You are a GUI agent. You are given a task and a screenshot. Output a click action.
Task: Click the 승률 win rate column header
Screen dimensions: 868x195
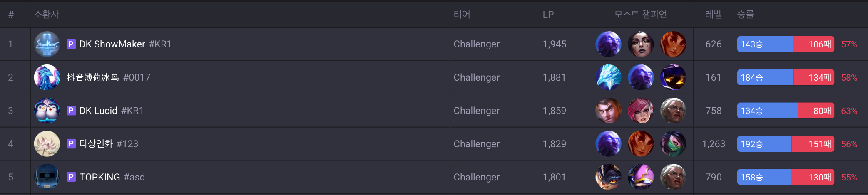tap(745, 15)
